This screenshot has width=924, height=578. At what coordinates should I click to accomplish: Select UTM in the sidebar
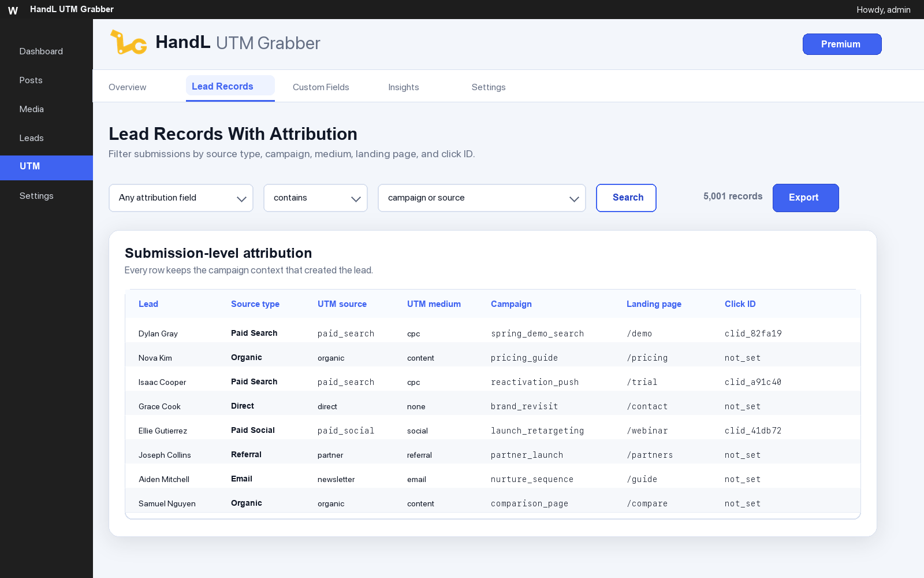coord(46,168)
